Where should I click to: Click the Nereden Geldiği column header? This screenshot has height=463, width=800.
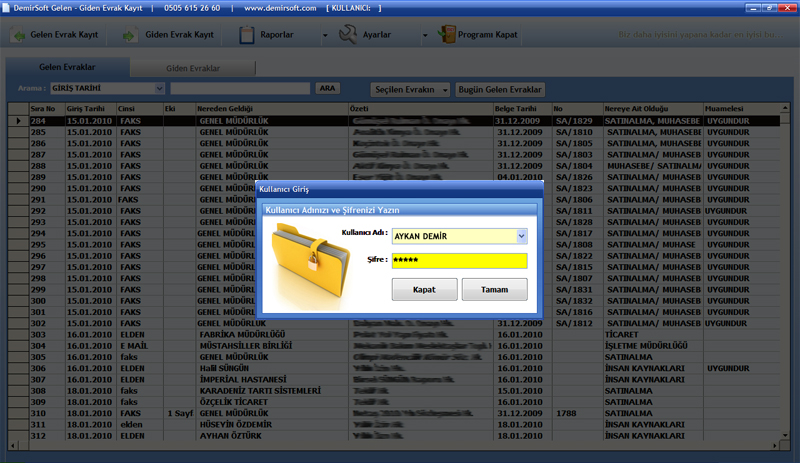pyautogui.click(x=272, y=109)
